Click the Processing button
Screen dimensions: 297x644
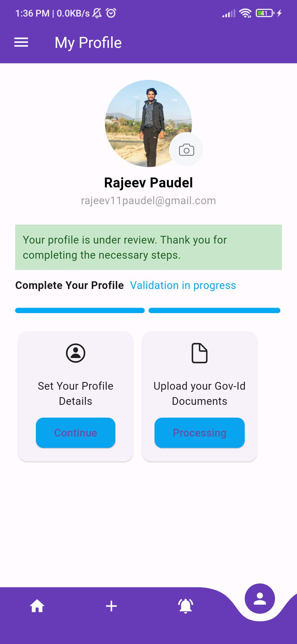pos(200,433)
